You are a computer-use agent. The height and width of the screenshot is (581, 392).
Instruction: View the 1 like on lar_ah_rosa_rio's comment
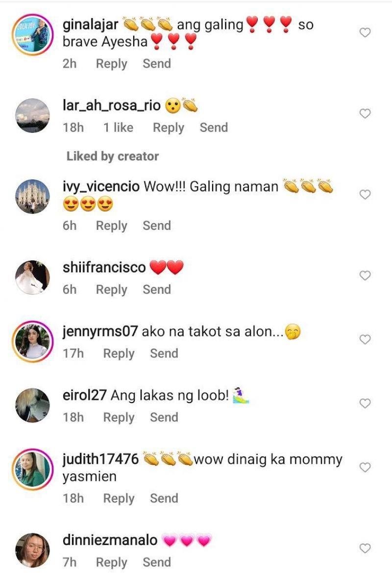pos(118,127)
